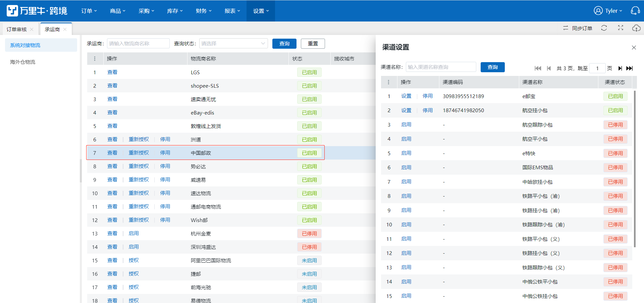644x303 pixels.
Task: Open the 库存 menu
Action: pyautogui.click(x=175, y=11)
